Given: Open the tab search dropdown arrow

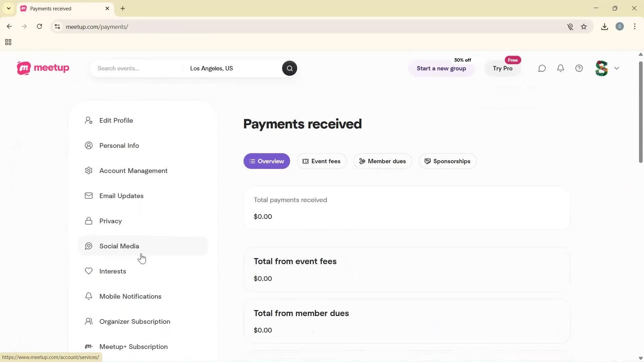Looking at the screenshot, I should point(9,8).
